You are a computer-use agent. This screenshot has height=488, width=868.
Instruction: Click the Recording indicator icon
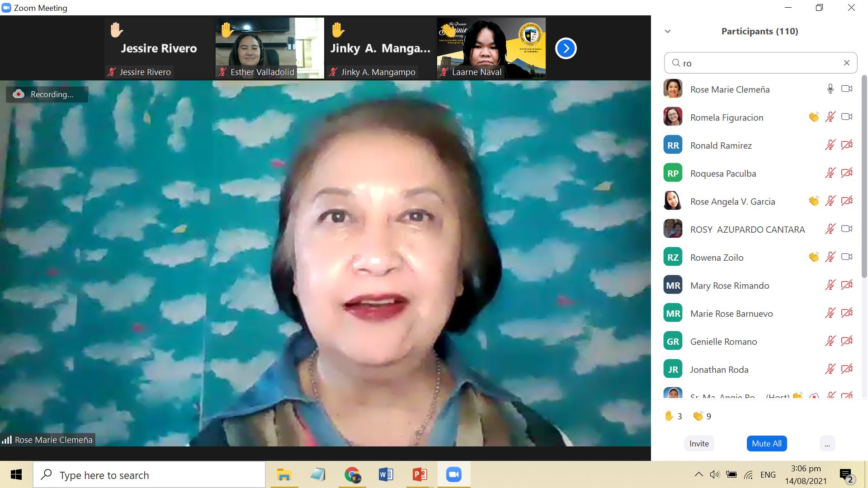(x=19, y=94)
